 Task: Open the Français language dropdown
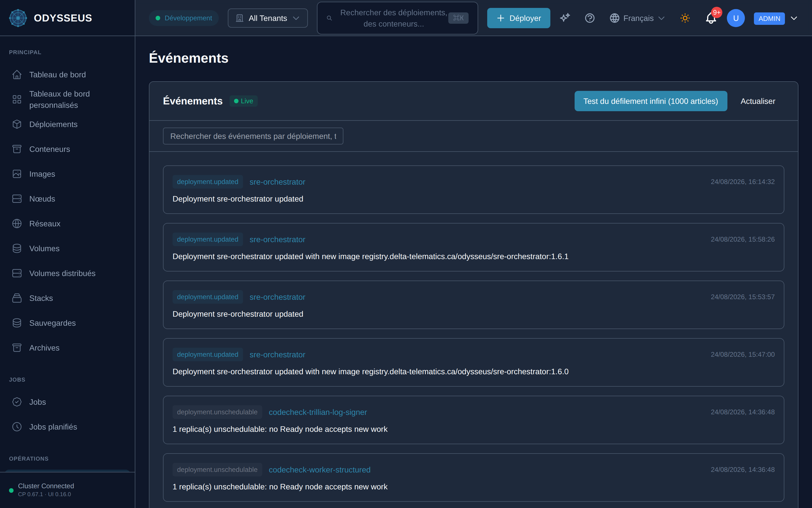(x=637, y=18)
